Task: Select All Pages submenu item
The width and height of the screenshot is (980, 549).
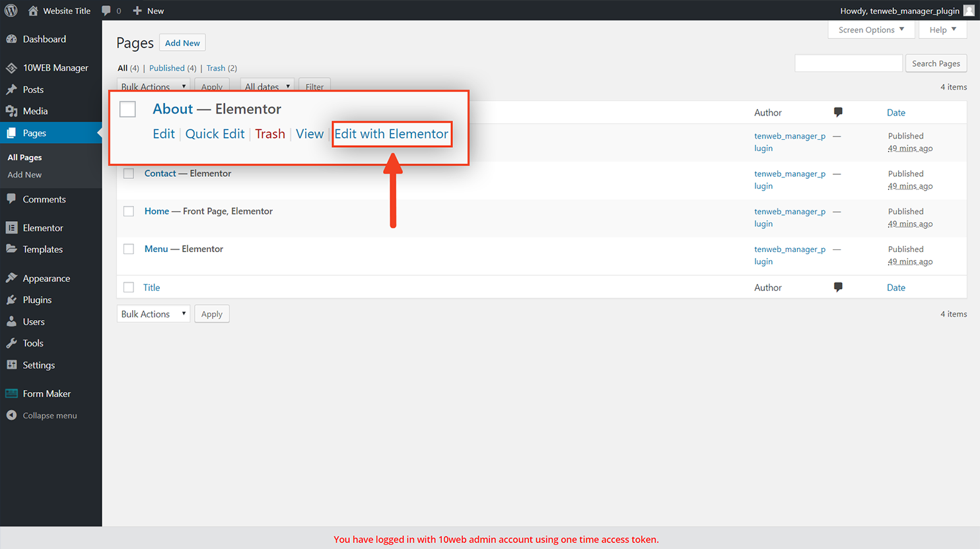Action: (24, 158)
